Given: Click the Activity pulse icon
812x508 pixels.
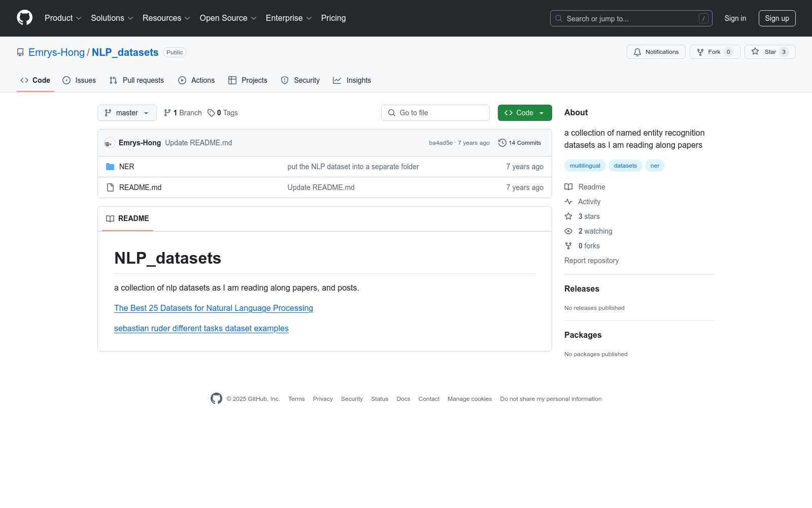Looking at the screenshot, I should click(x=568, y=202).
